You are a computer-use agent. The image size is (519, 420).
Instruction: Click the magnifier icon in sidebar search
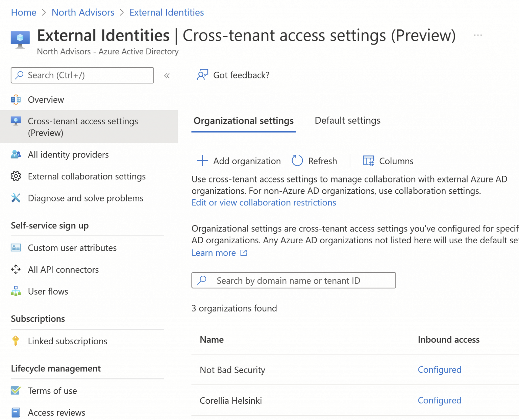click(x=20, y=75)
